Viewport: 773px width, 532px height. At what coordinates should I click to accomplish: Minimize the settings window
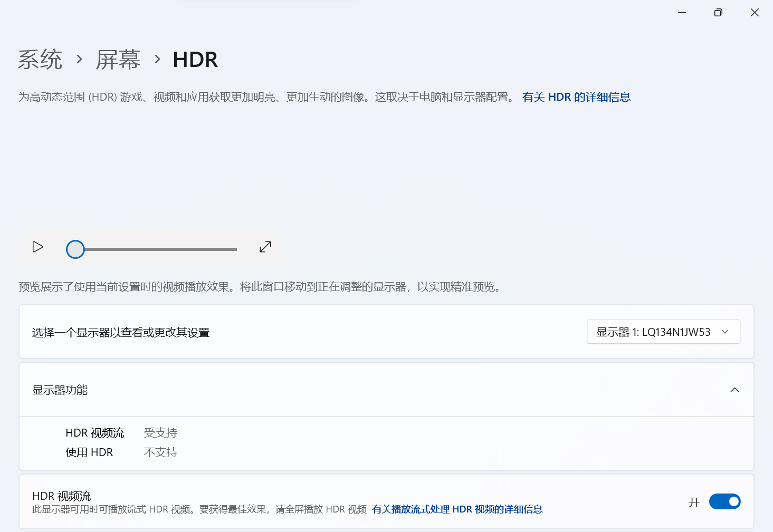[682, 13]
